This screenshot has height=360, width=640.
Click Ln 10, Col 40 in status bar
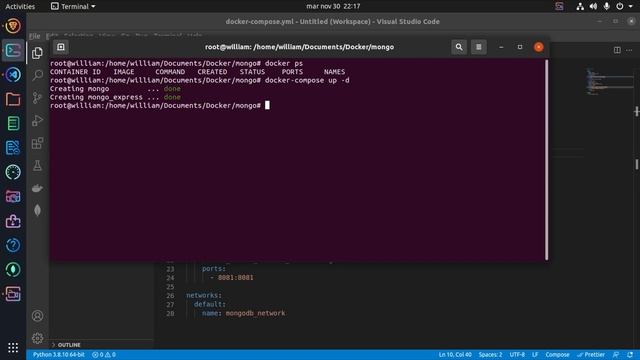(x=455, y=355)
